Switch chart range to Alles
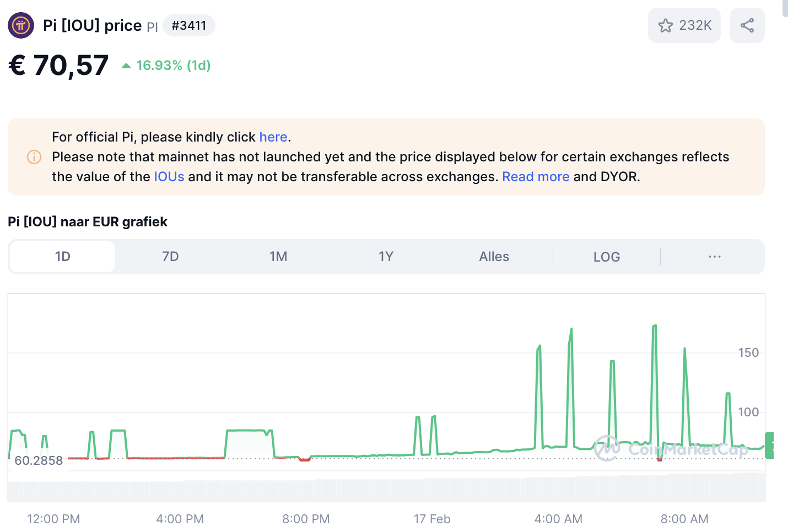This screenshot has width=788, height=532. point(494,256)
